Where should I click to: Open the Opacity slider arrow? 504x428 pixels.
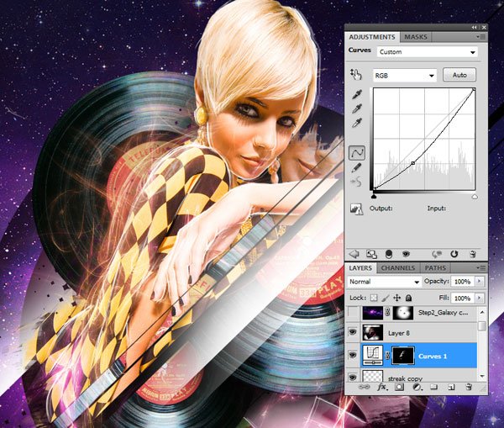pyautogui.click(x=479, y=281)
